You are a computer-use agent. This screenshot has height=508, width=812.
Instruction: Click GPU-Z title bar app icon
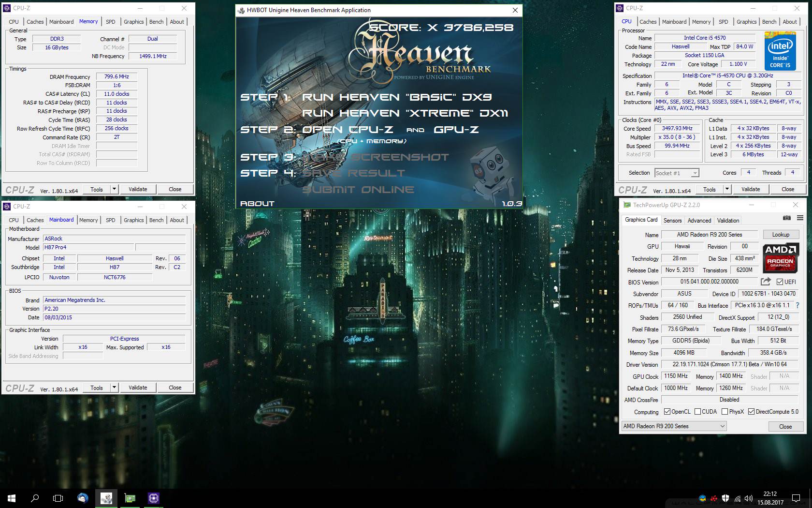coord(627,205)
